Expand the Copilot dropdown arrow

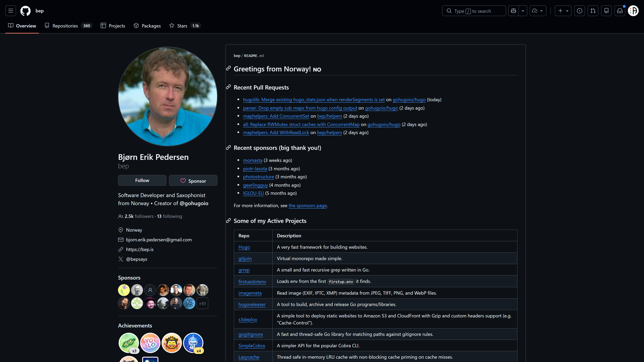[x=523, y=11]
